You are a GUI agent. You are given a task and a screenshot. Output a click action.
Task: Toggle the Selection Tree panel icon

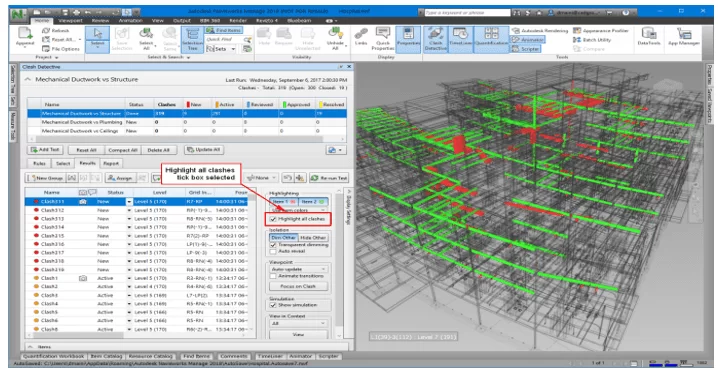[192, 38]
